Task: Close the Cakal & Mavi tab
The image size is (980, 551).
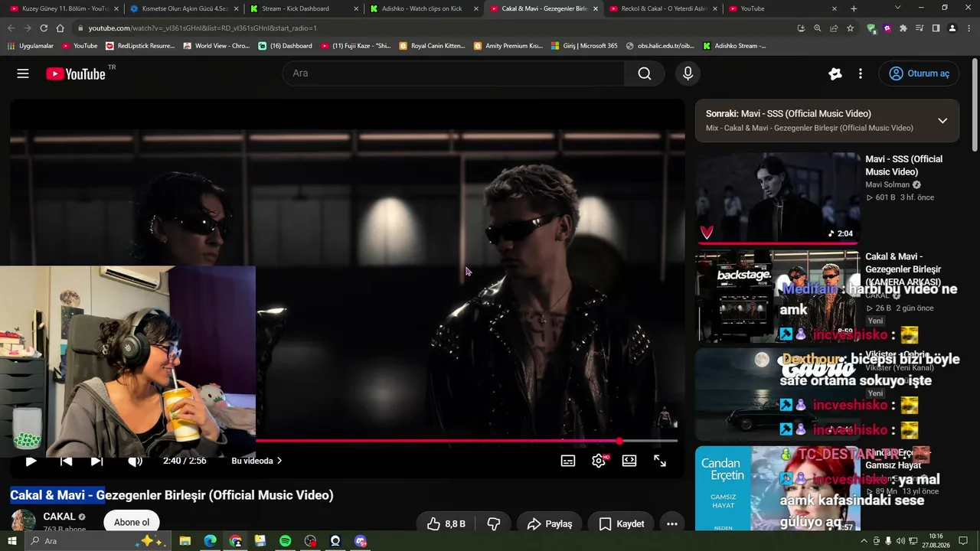Action: point(595,8)
